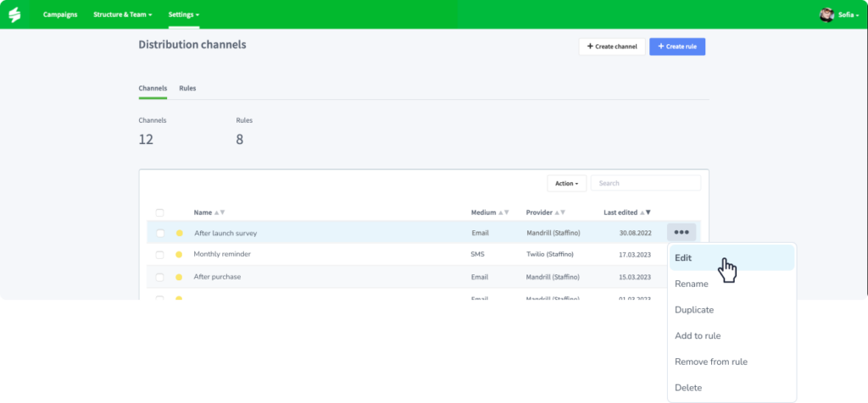Click the Rules count 8
This screenshot has width=868, height=403.
point(240,140)
